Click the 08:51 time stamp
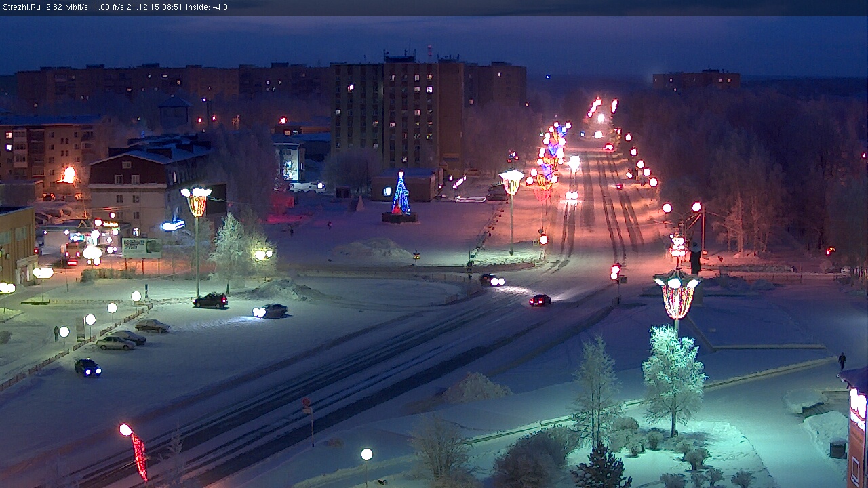 coord(172,7)
